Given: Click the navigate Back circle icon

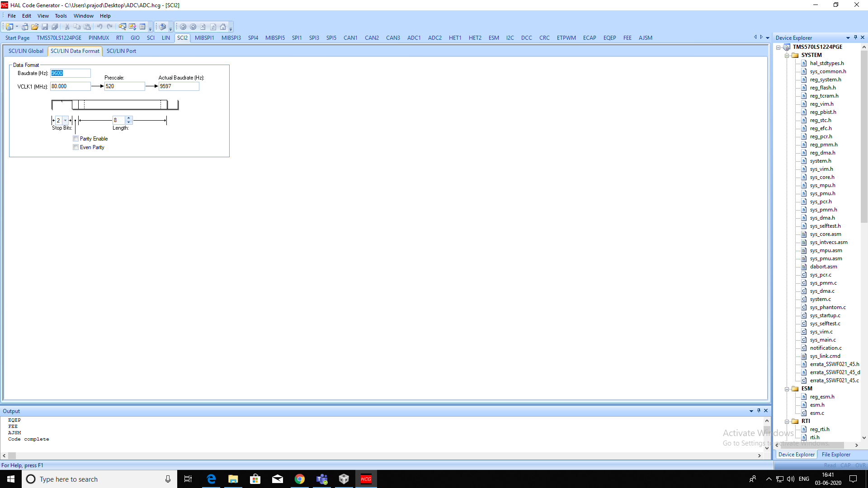Looking at the screenshot, I should point(183,27).
